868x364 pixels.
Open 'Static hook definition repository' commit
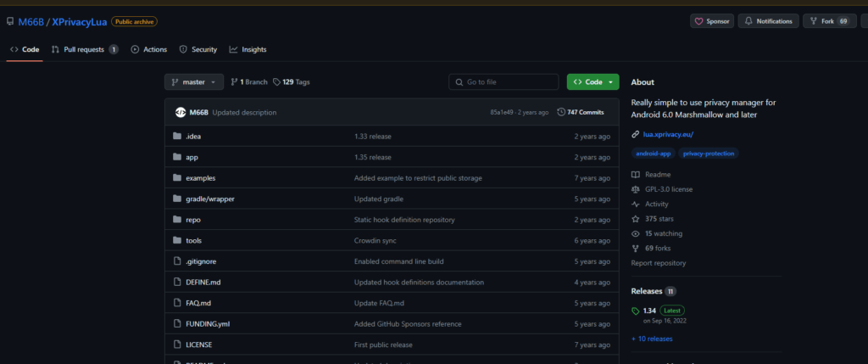click(x=404, y=220)
